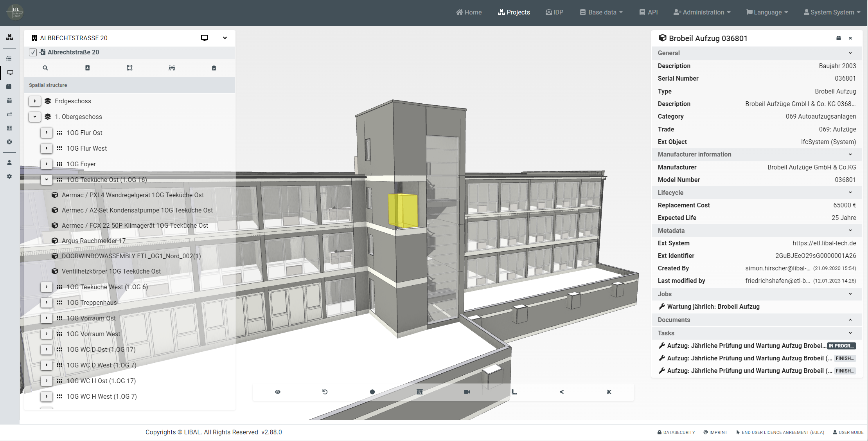Open the address book icon in the model toolbar
This screenshot has height=441, width=868.
(88, 68)
